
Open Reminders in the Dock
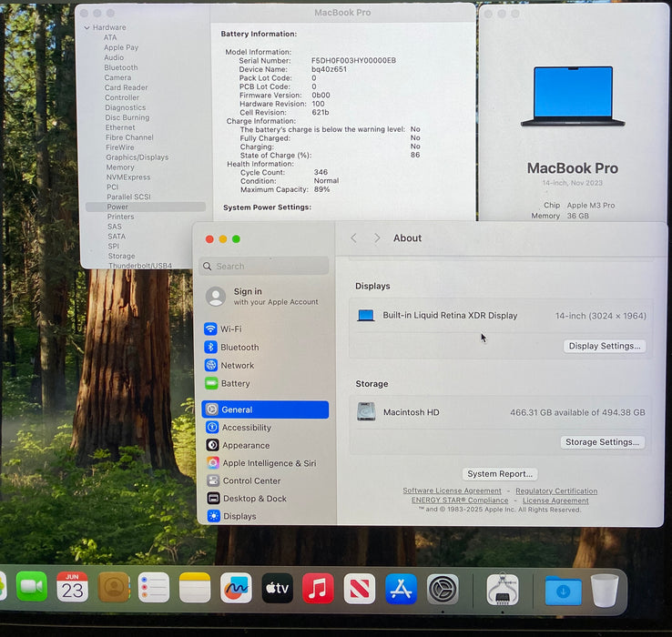(x=154, y=587)
